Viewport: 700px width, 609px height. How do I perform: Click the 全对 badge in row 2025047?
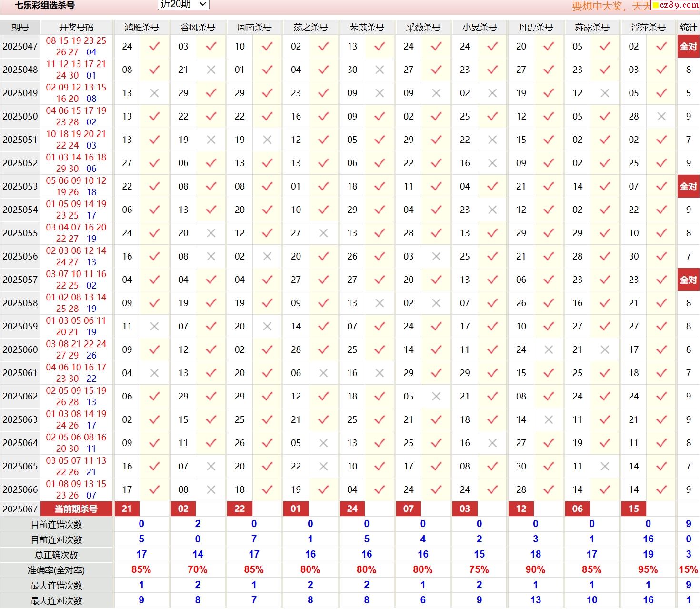[x=688, y=47]
